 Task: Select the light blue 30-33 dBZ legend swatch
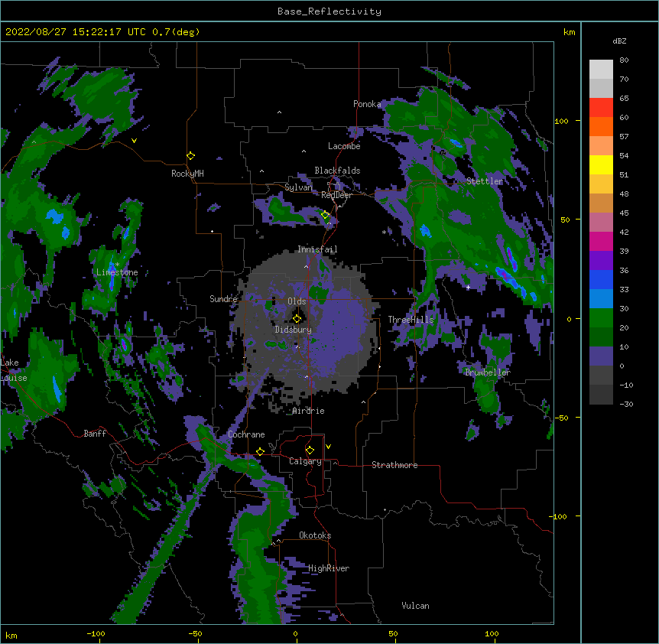click(601, 299)
